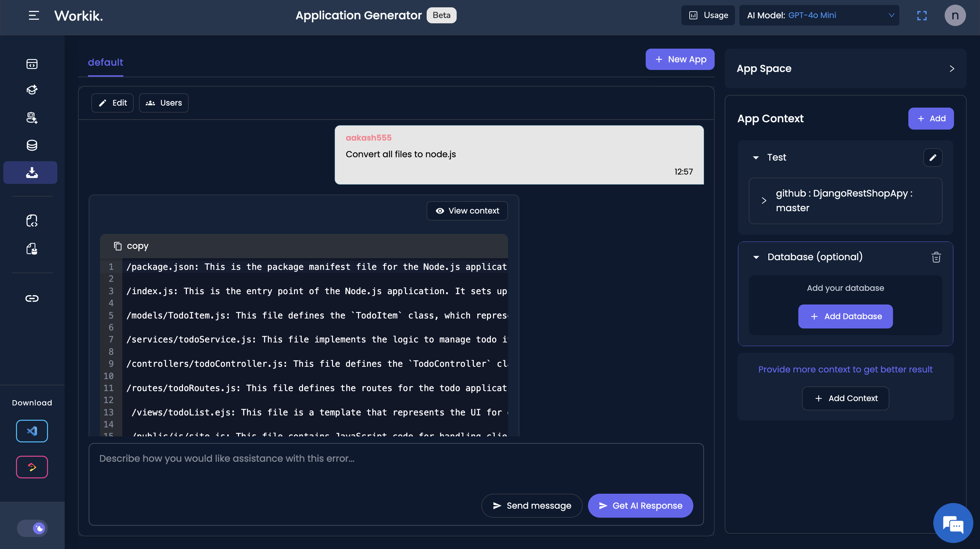Click the Download label in sidebar
The image size is (980, 549).
click(32, 403)
